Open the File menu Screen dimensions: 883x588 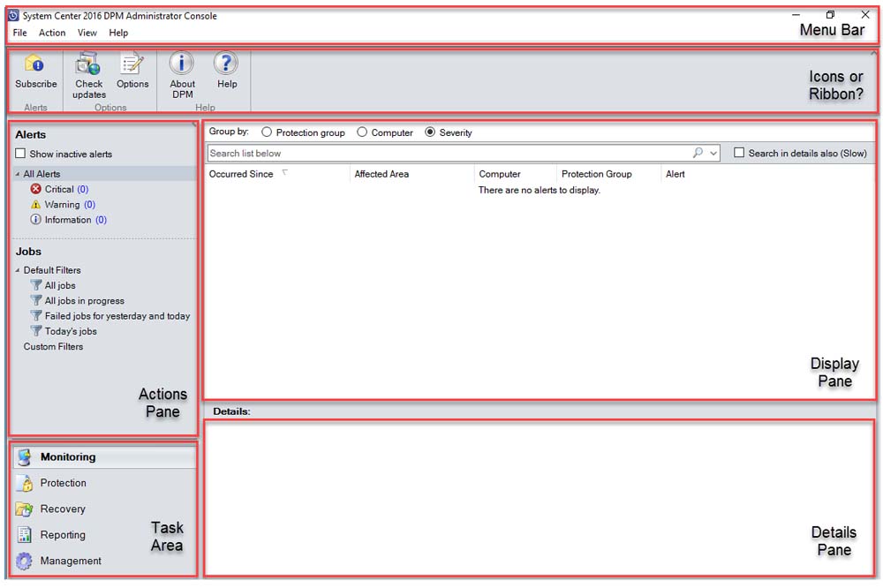[x=19, y=33]
